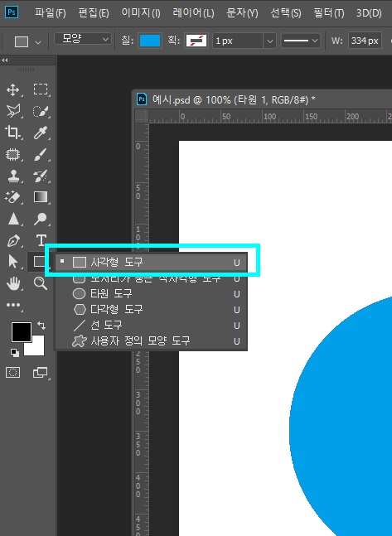Select the Background Eraser tool
This screenshot has height=536, width=392.
click(x=13, y=197)
